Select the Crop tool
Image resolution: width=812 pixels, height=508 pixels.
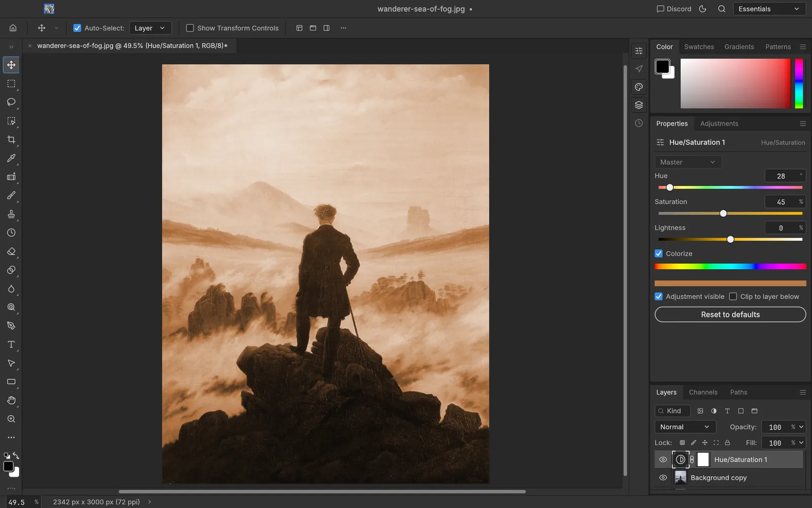11,140
